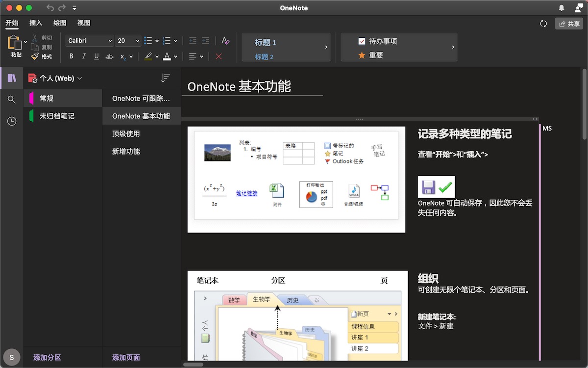Apply the 标题 2 heading style
This screenshot has height=368, width=588.
coord(264,57)
